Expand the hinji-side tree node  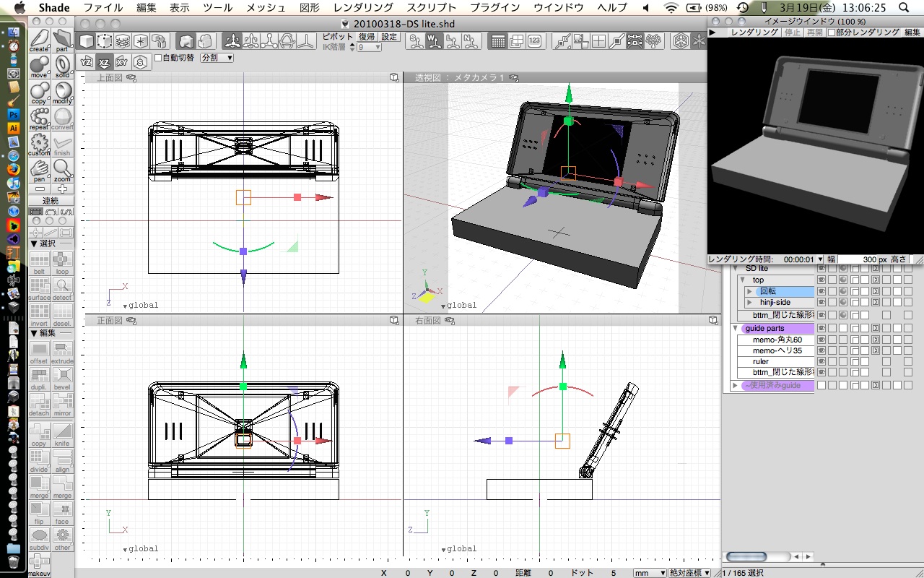(x=749, y=302)
